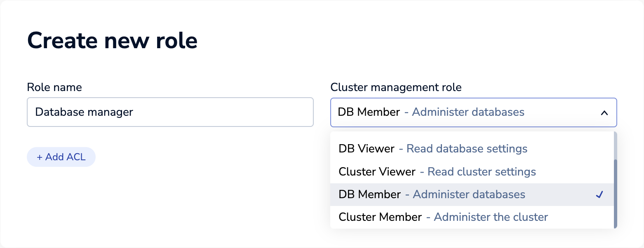Click the 'Administer the cluster' description

[491, 217]
